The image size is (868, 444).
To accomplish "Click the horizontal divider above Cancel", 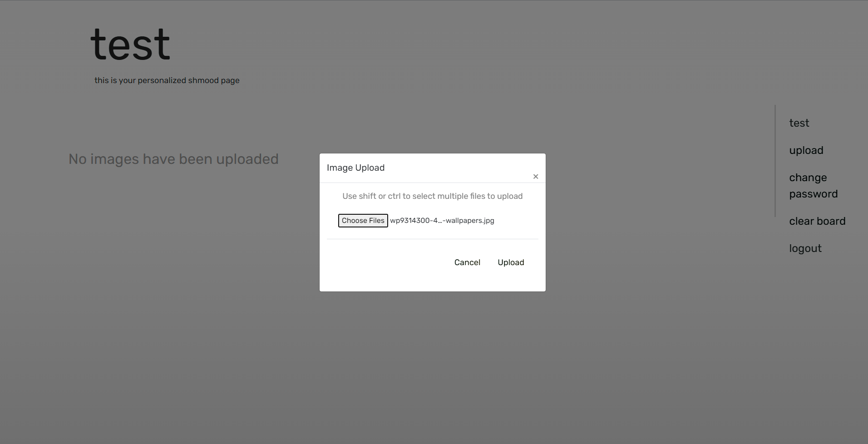I will click(x=432, y=239).
